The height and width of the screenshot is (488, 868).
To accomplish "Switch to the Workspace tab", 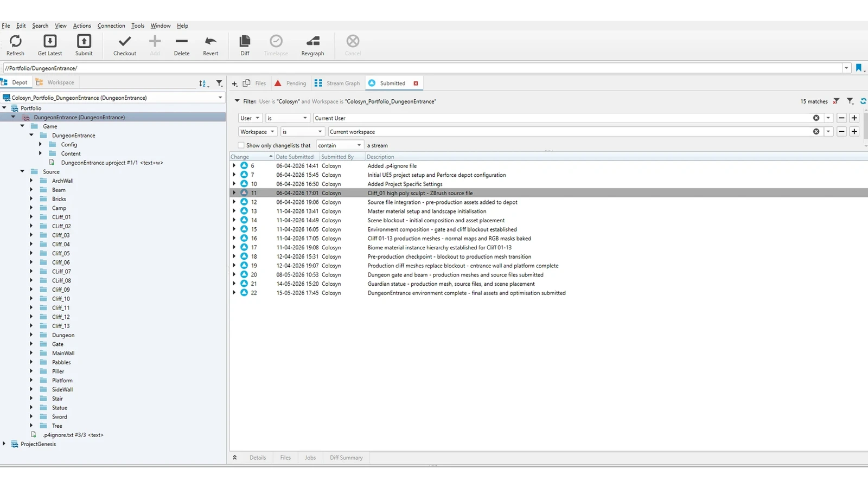I will click(55, 82).
